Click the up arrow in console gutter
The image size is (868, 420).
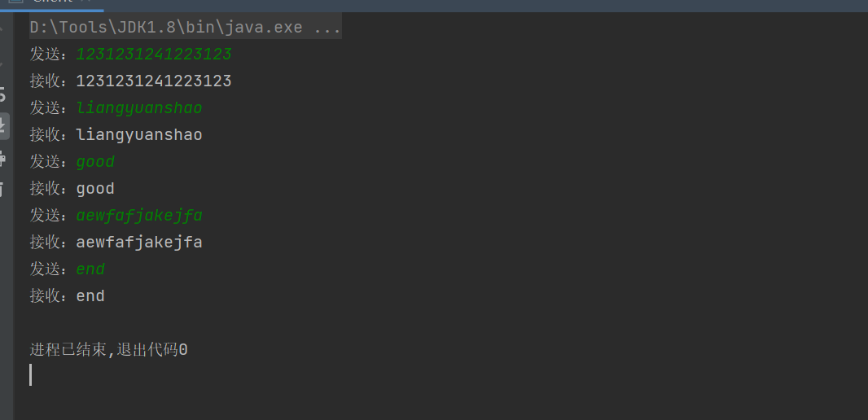click(x=2, y=31)
